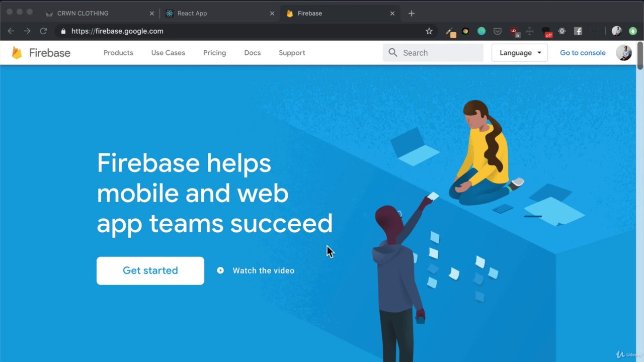Click into the Search field

click(433, 53)
